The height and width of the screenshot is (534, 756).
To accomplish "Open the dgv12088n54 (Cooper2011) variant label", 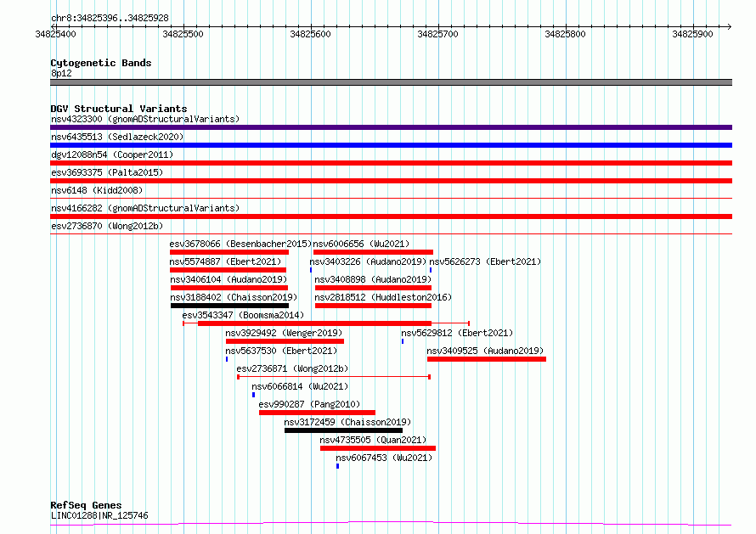I will [x=112, y=155].
